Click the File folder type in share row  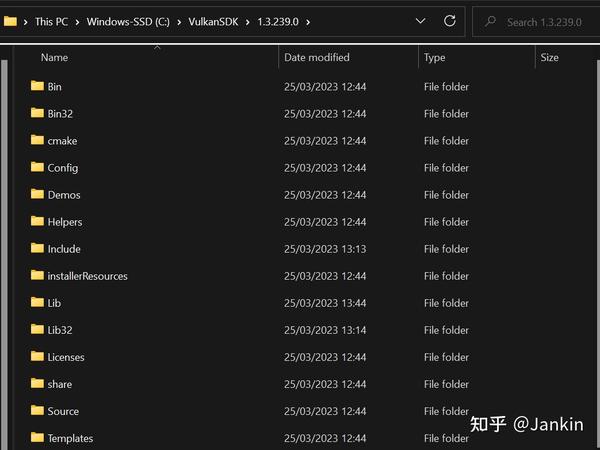tap(446, 384)
